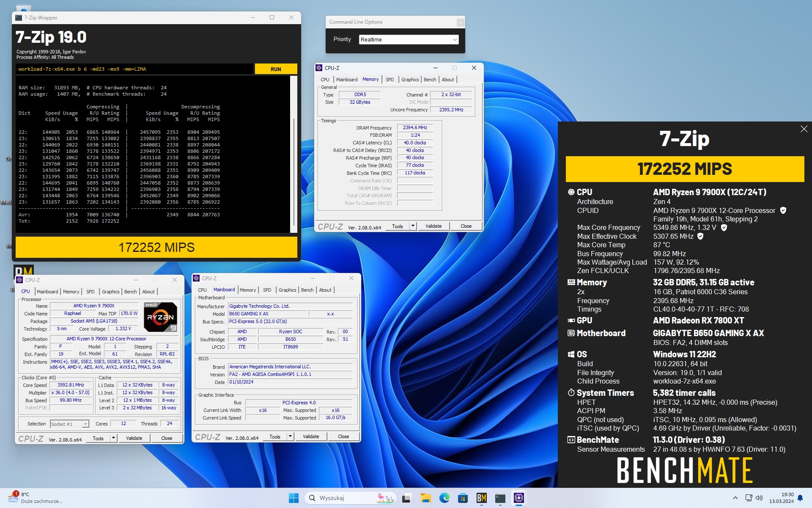Select About tab in CPU-Z CPU window
Image resolution: width=812 pixels, height=508 pixels.
[x=148, y=292]
